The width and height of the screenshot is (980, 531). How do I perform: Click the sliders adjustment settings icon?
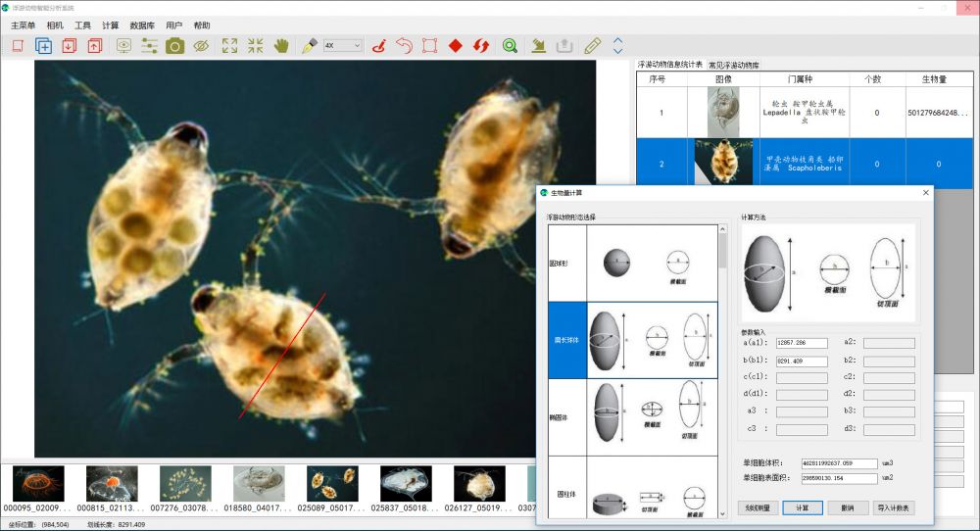149,45
